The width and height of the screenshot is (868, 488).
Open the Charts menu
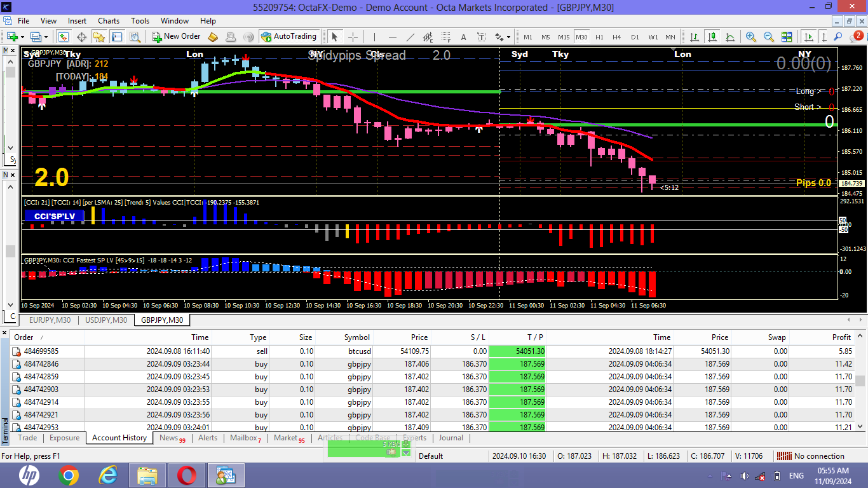click(x=109, y=20)
